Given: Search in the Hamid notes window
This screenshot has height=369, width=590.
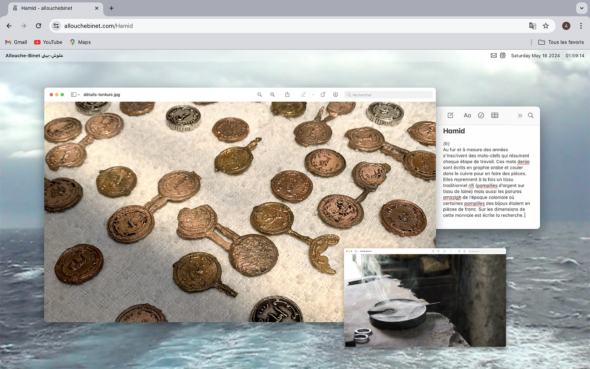Looking at the screenshot, I should point(531,115).
